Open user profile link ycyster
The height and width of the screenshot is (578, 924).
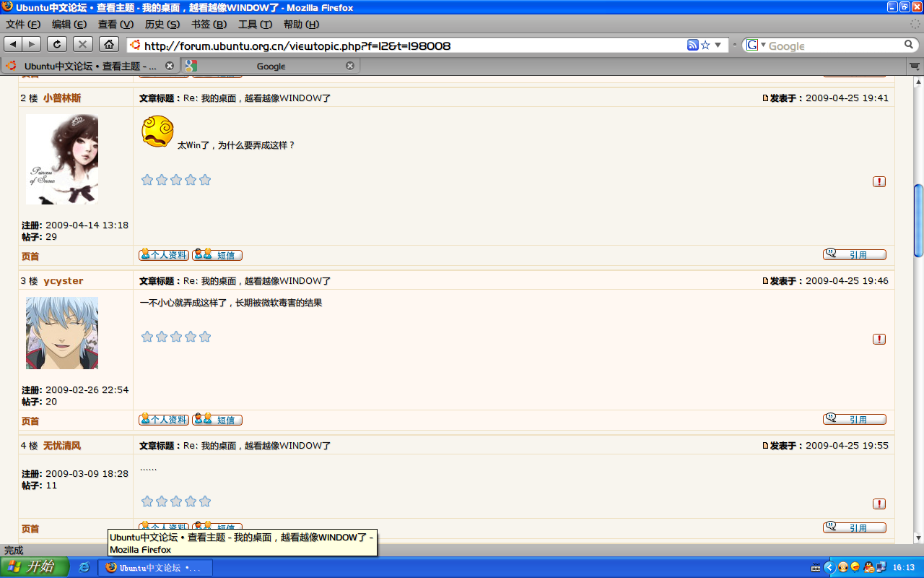coord(64,281)
